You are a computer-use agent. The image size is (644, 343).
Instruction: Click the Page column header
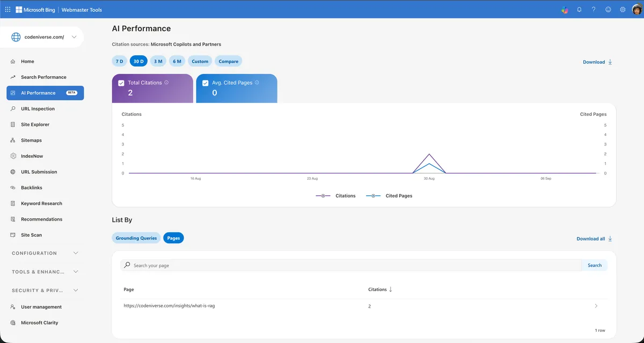click(129, 289)
